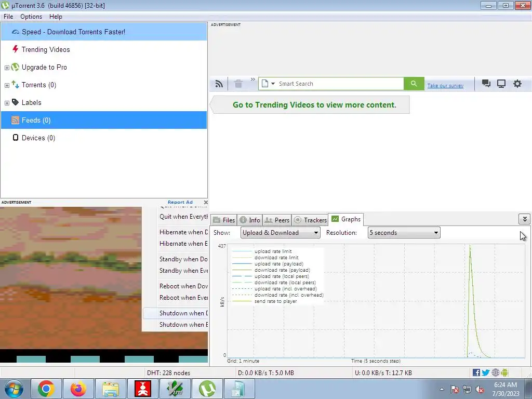Switch to the Peers tab
This screenshot has width=532, height=399.
(x=277, y=220)
